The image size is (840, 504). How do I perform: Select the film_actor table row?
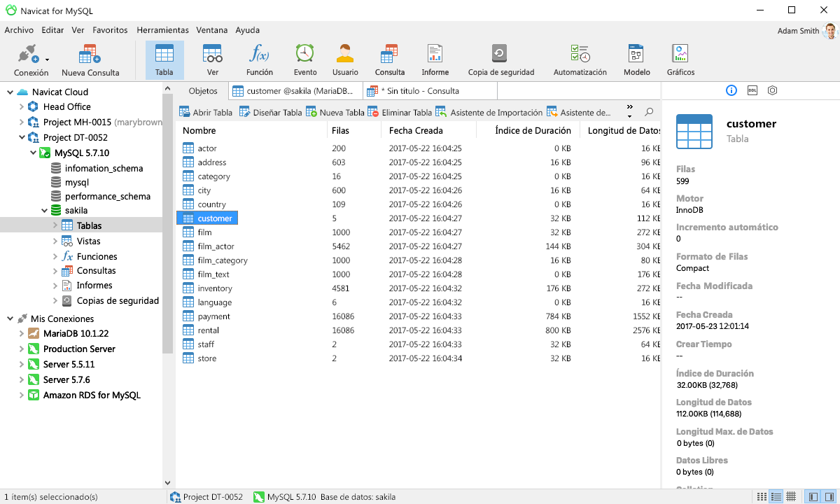point(419,246)
